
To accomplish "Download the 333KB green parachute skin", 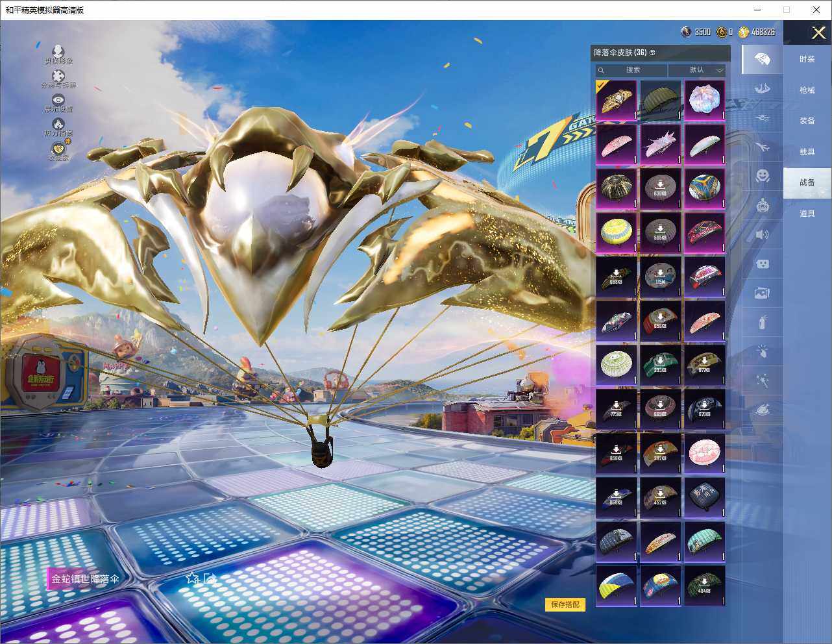I will [x=660, y=365].
